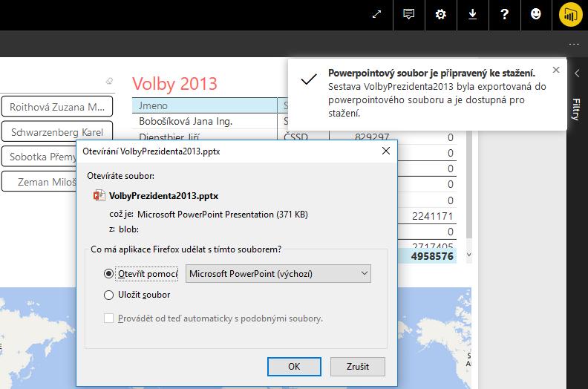Select Sobotka Přemysl slicer item
This screenshot has width=588, height=389.
39,157
